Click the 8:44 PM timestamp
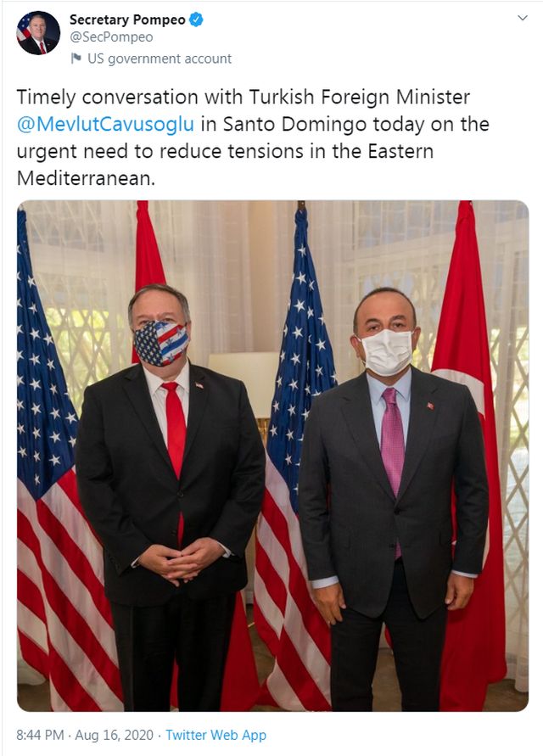This screenshot has height=756, width=543. pyautogui.click(x=40, y=735)
